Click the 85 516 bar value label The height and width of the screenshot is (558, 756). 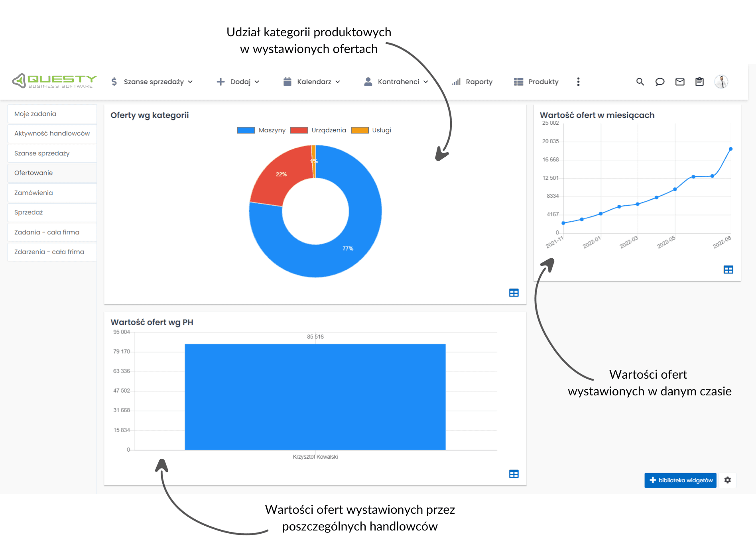tap(315, 337)
